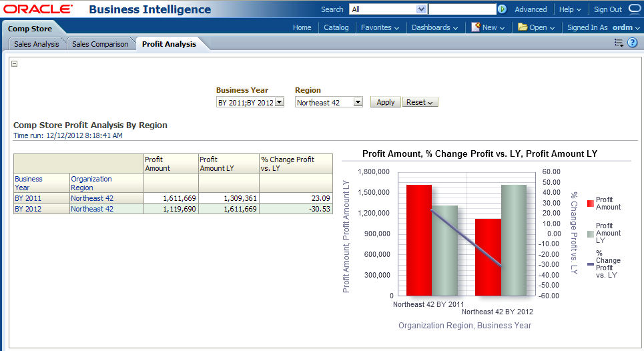Open the Dashboards menu

point(434,27)
